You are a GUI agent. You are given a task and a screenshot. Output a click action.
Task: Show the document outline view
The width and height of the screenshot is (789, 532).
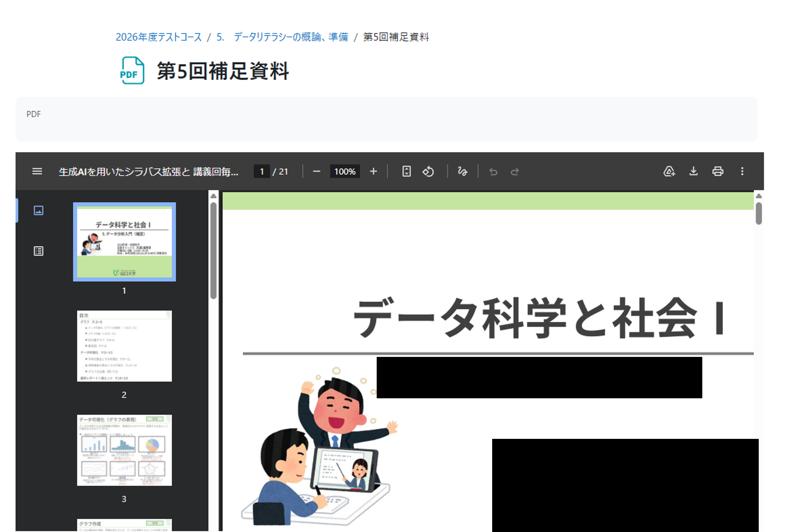tap(38, 251)
